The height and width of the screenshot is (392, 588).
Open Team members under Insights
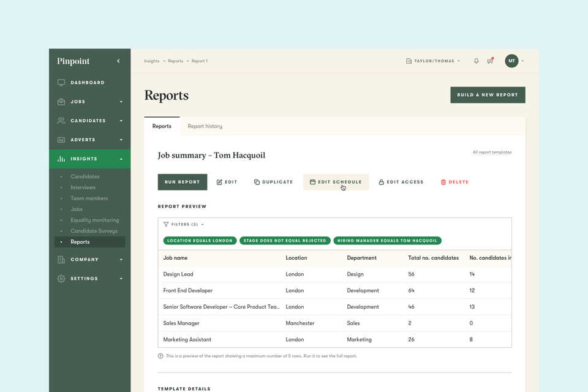[89, 198]
